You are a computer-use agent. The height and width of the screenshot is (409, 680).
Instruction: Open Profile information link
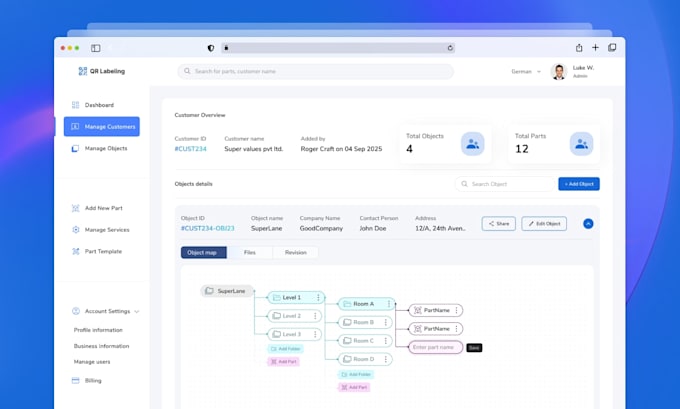point(98,330)
